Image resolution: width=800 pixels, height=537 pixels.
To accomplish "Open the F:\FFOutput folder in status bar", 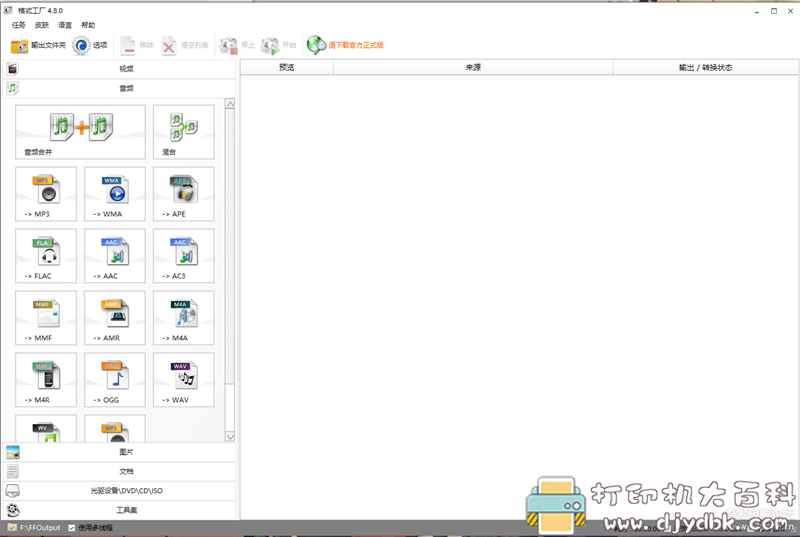I will (34, 528).
